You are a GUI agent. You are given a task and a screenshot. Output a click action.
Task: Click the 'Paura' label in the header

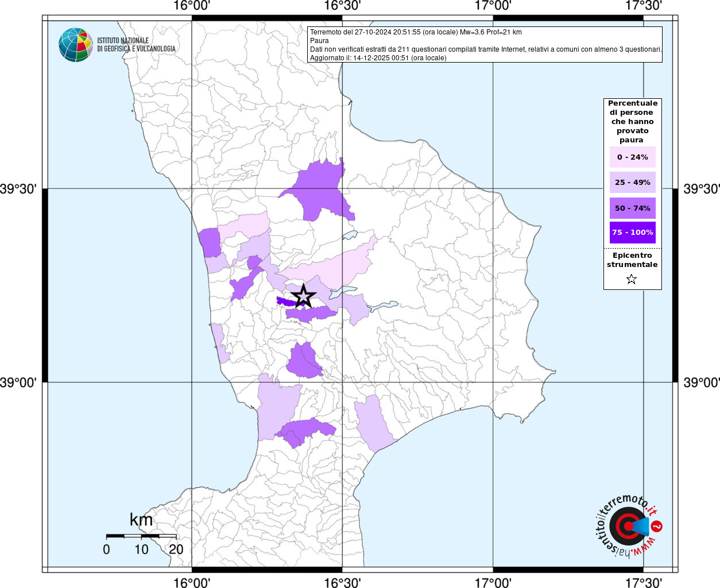tap(319, 41)
